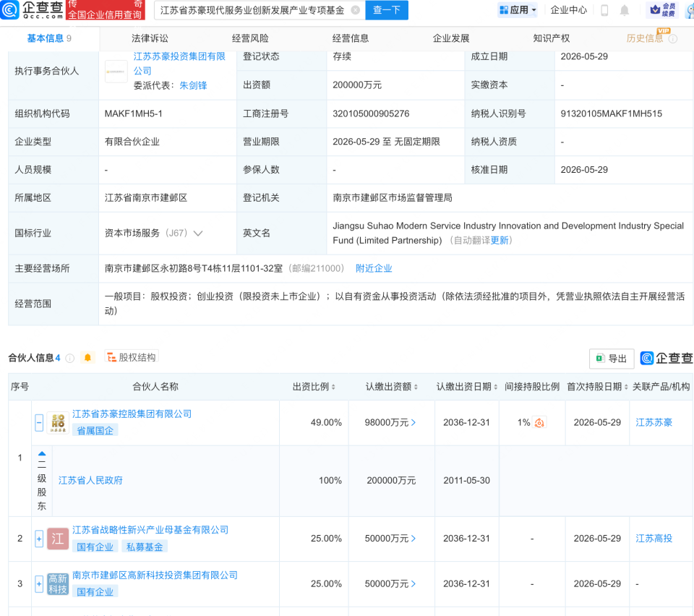Open 江苏苏豪投资集团有限公司 link
The image size is (694, 616).
pyautogui.click(x=179, y=64)
